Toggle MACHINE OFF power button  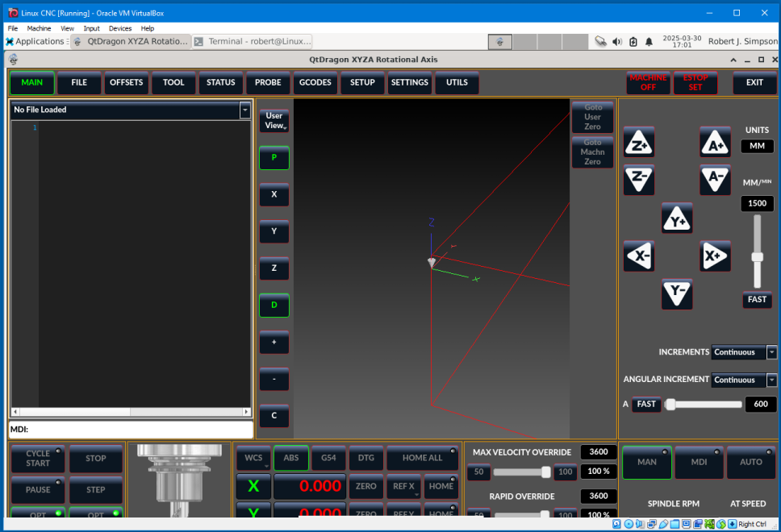(x=648, y=83)
